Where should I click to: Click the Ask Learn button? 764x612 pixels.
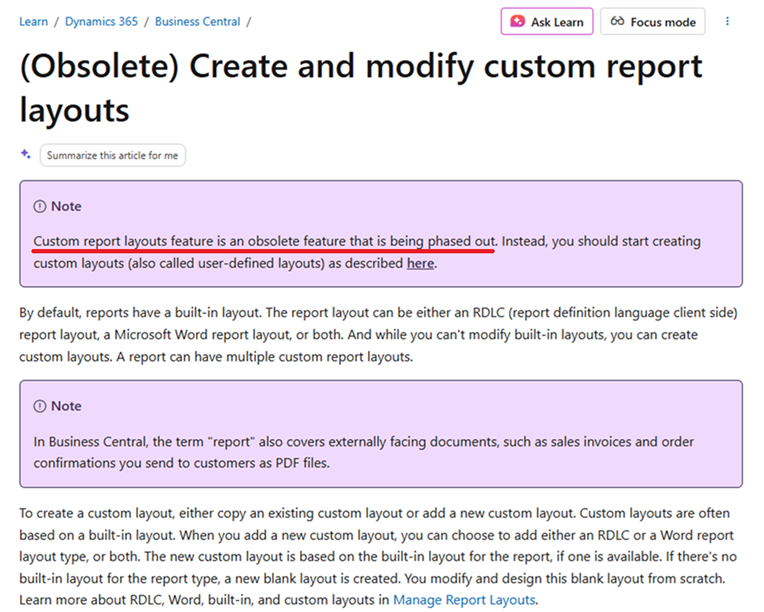[547, 21]
